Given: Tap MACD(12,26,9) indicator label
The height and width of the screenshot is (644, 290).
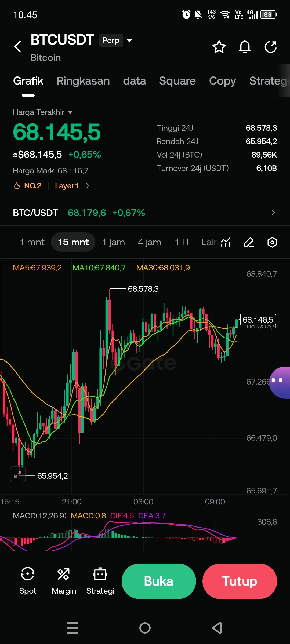Looking at the screenshot, I should (40, 516).
